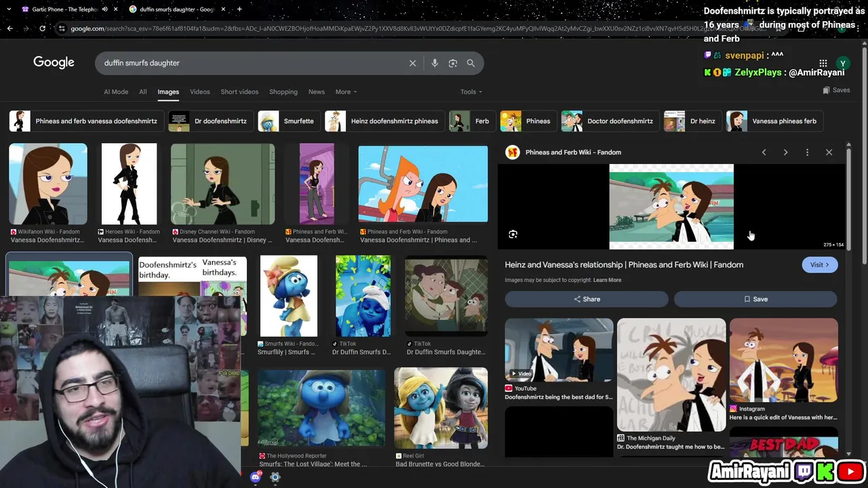Start voice search microphone icon
Viewport: 868px width, 488px height.
(435, 63)
